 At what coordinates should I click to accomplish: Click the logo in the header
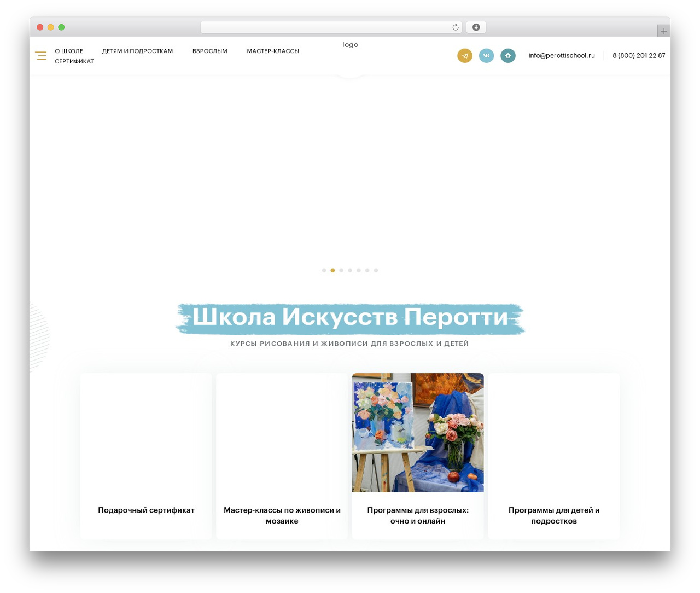(x=350, y=45)
